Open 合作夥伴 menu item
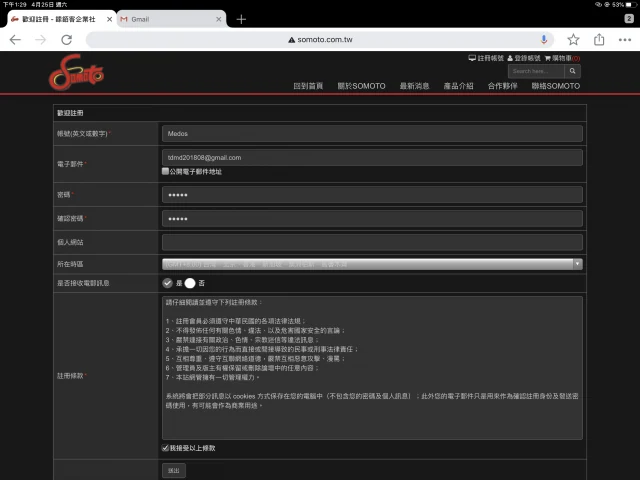Image resolution: width=640 pixels, height=480 pixels. pyautogui.click(x=502, y=86)
